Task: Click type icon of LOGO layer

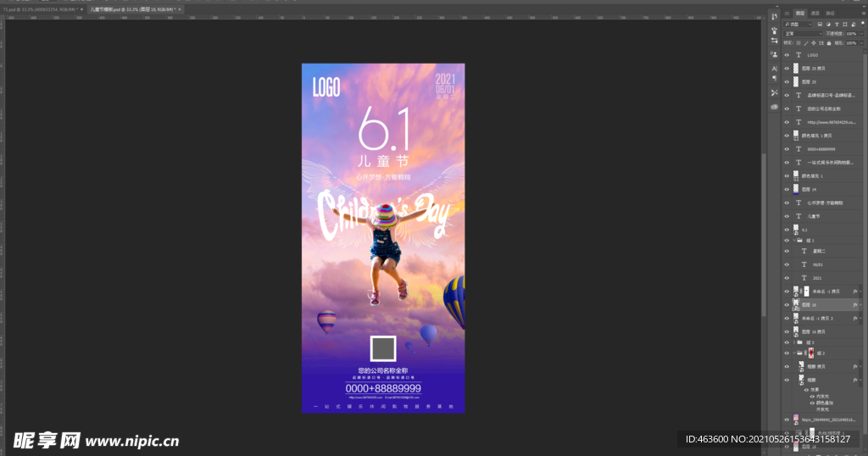Action: 798,55
